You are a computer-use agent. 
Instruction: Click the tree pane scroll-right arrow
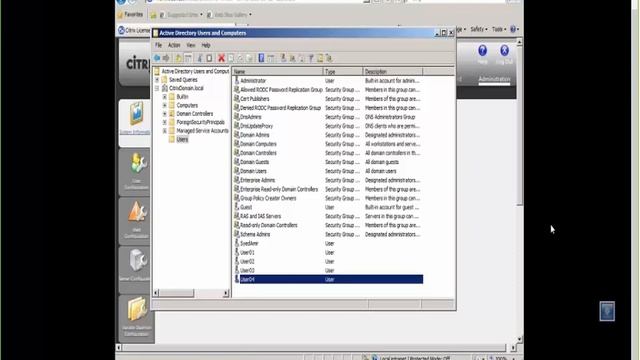[x=226, y=293]
